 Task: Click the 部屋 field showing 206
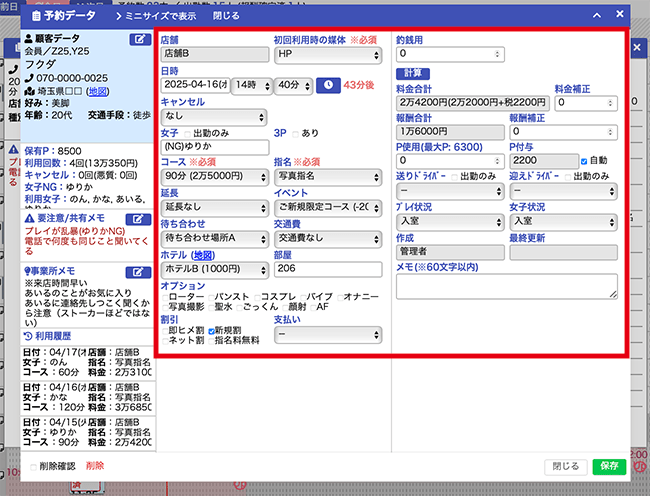pyautogui.click(x=328, y=269)
